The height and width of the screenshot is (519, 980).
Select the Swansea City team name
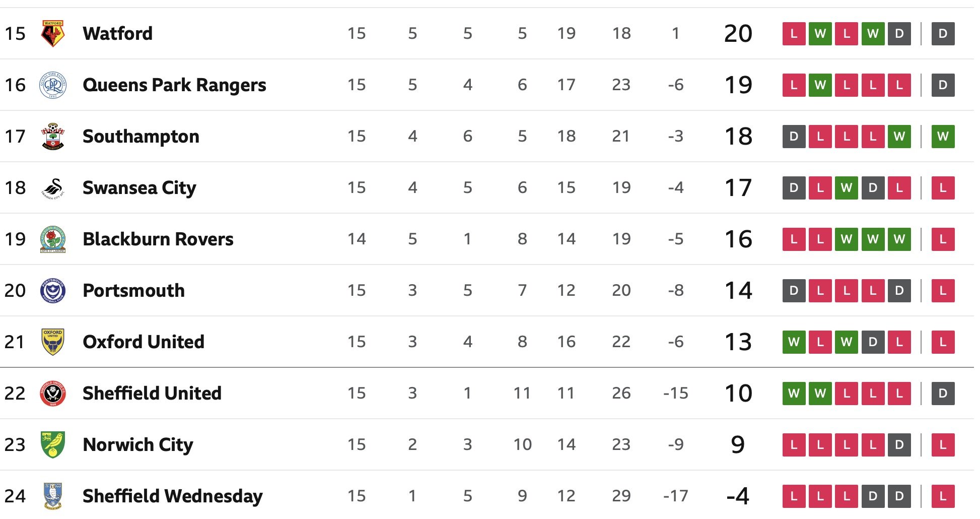click(139, 188)
